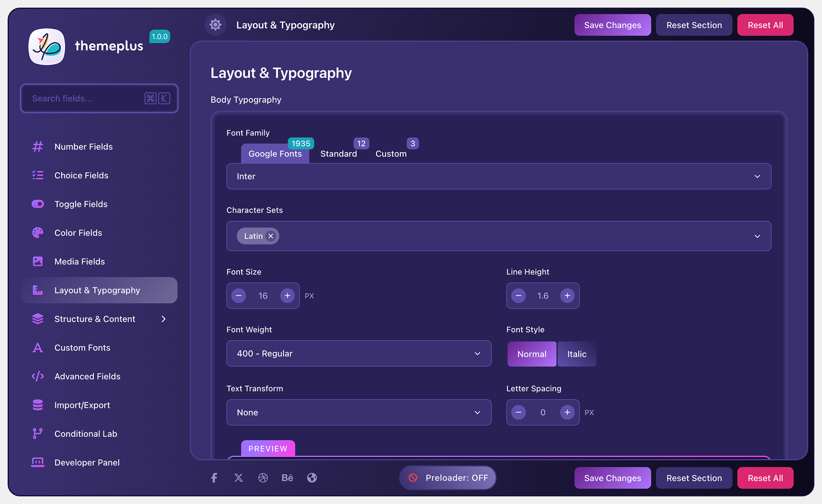Image resolution: width=822 pixels, height=504 pixels.
Task: Open the Text Transform None dropdown
Action: [x=359, y=412]
